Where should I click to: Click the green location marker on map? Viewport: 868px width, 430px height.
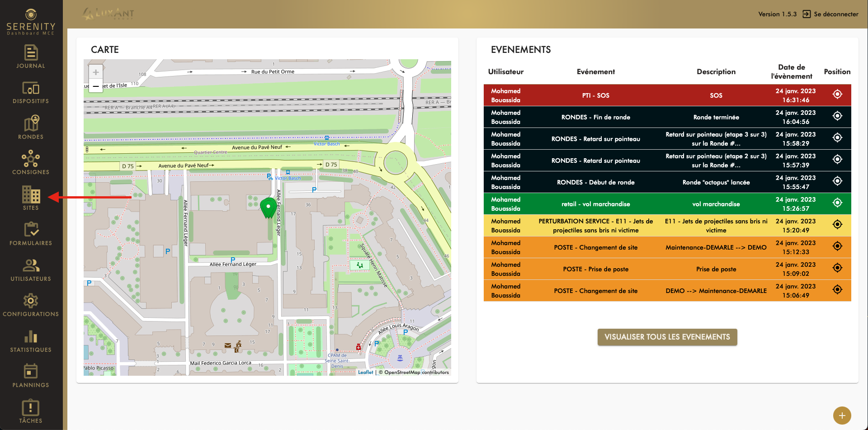[x=268, y=208]
